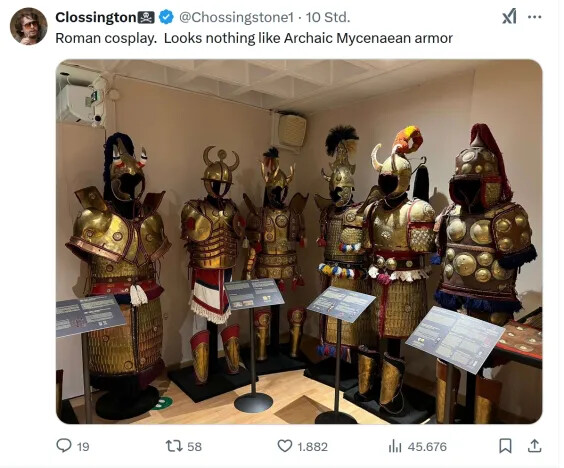Click the @Chossingstone1 handle
564x468 pixels.
coord(237,17)
